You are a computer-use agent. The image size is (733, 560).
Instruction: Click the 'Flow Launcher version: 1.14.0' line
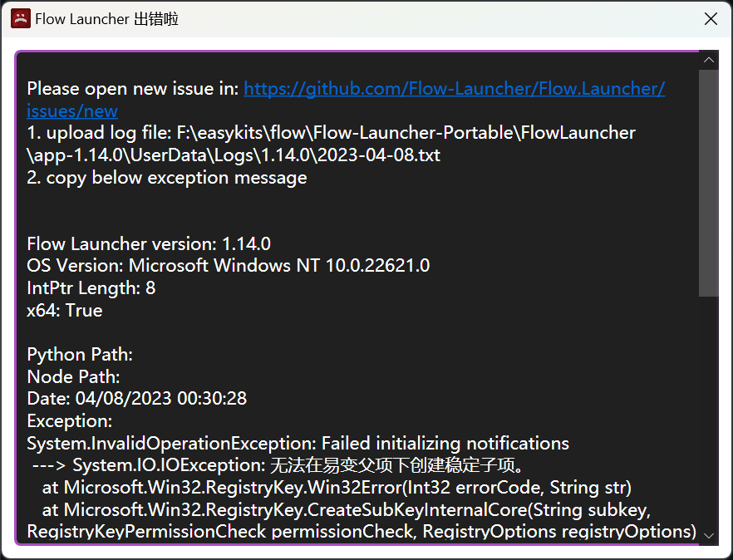[x=150, y=243]
